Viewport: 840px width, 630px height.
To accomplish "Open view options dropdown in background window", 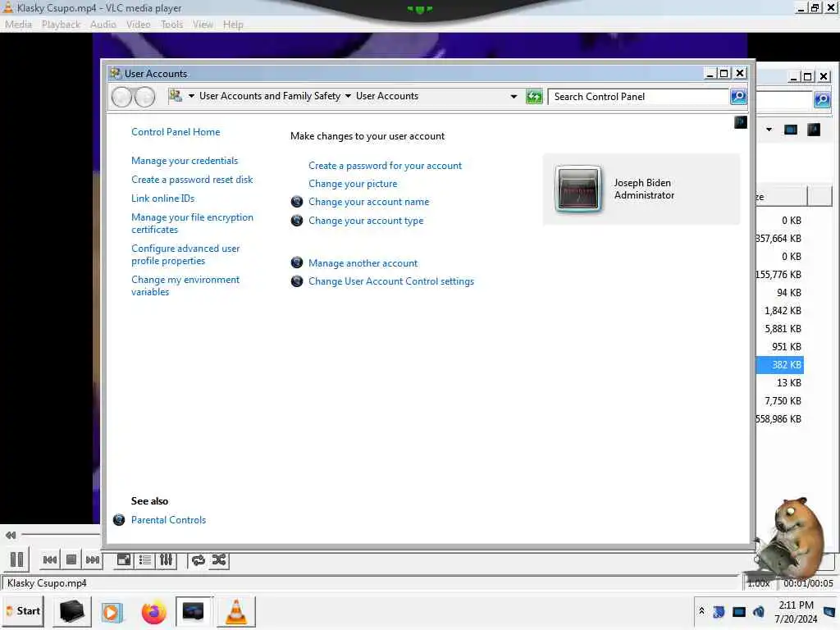I will [769, 130].
